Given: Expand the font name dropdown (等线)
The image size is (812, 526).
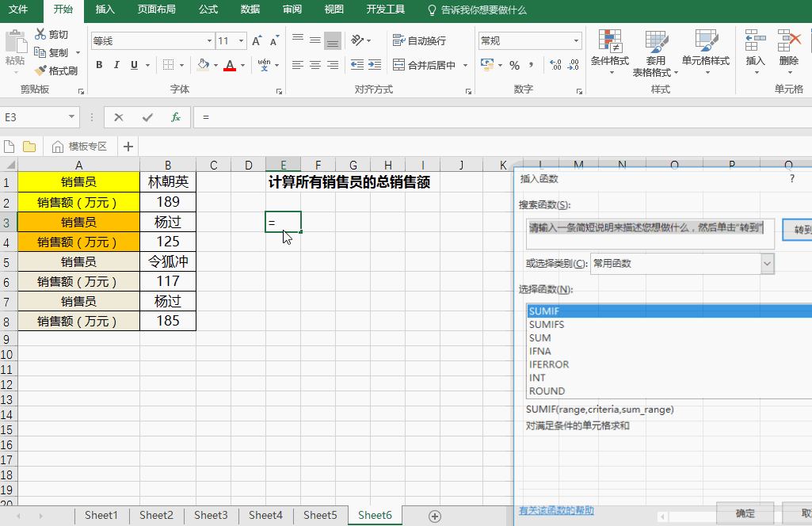Looking at the screenshot, I should tap(209, 41).
